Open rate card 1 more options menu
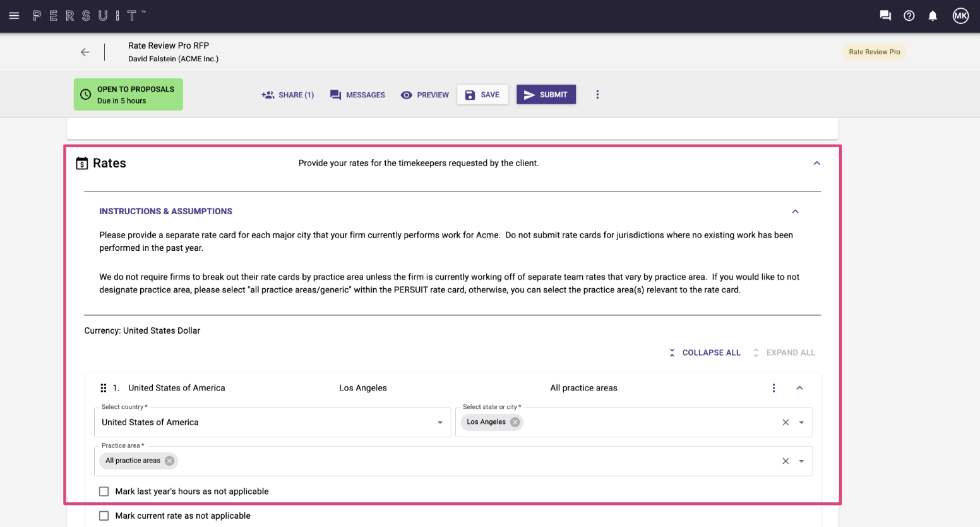The width and height of the screenshot is (980, 527). coord(774,388)
